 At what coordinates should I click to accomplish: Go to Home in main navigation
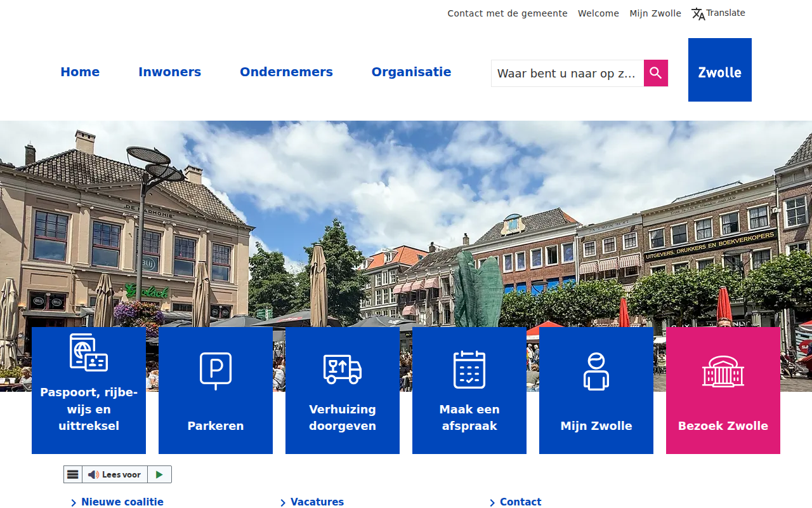pos(80,72)
